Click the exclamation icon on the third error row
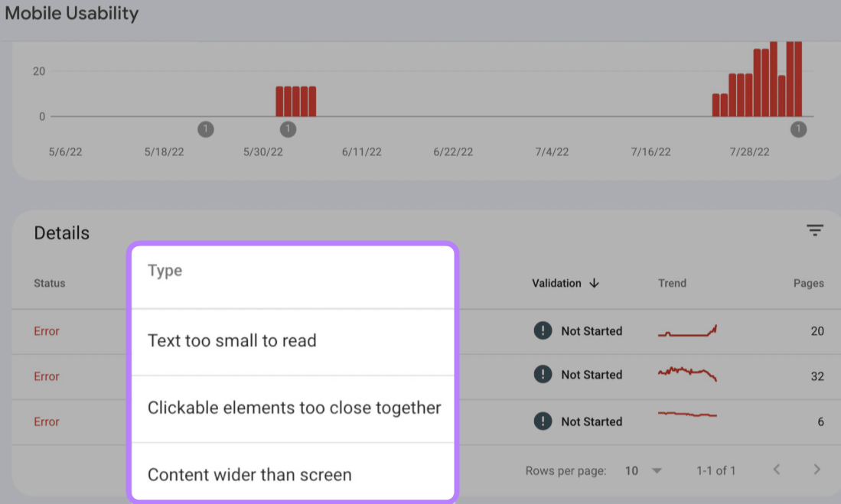 pyautogui.click(x=543, y=421)
